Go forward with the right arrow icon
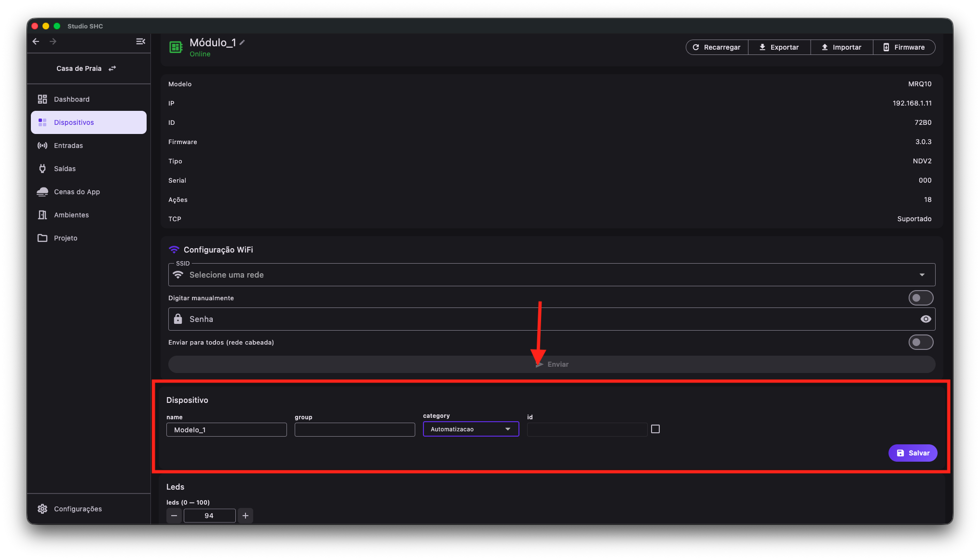Viewport: 980px width, 560px height. coord(53,41)
